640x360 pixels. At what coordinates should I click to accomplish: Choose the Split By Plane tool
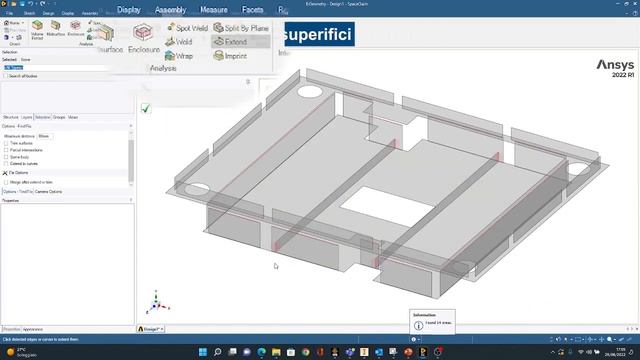pyautogui.click(x=241, y=28)
